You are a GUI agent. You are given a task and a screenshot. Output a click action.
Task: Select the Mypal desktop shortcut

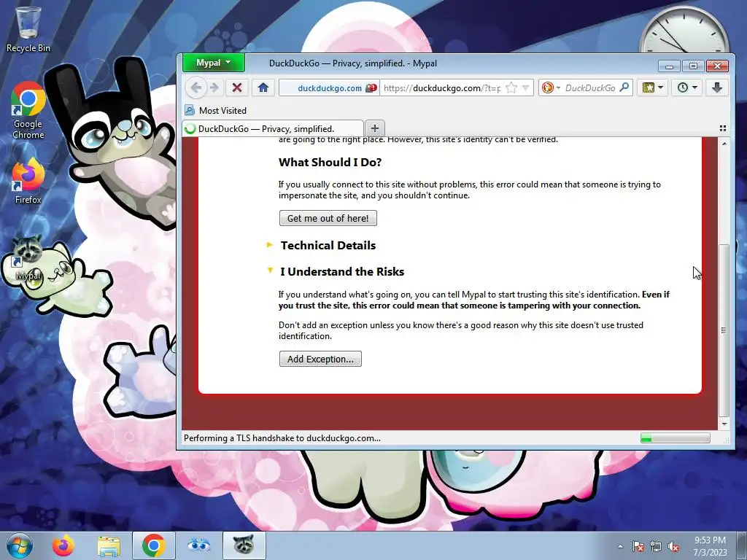[28, 258]
